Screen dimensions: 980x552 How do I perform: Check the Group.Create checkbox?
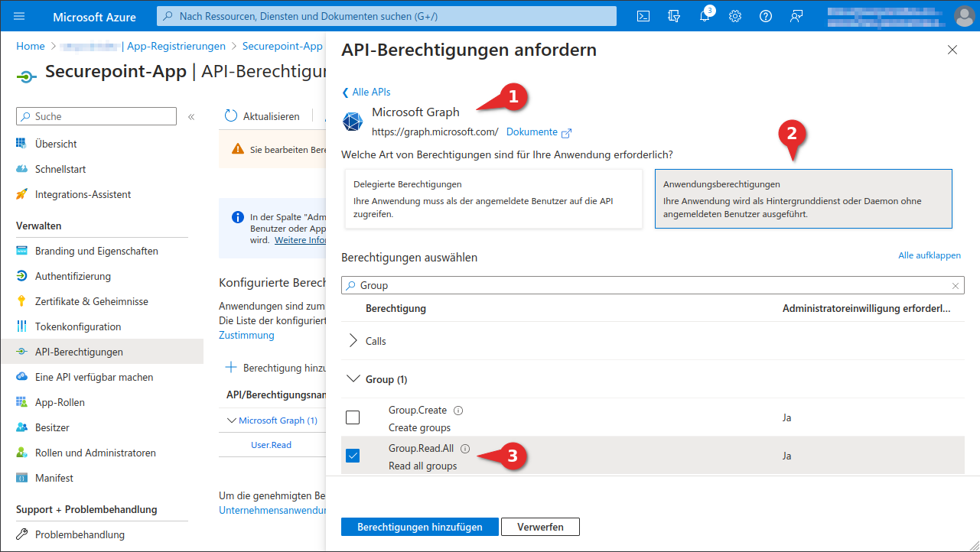353,417
